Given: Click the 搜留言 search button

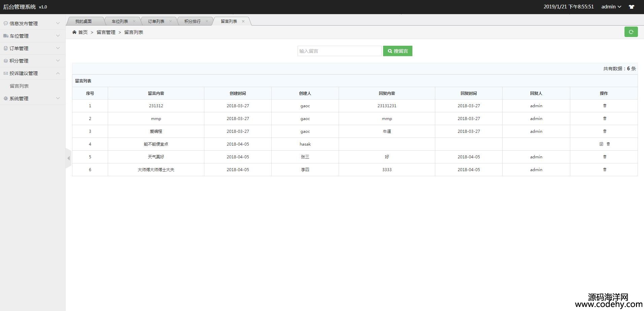Looking at the screenshot, I should [x=398, y=51].
